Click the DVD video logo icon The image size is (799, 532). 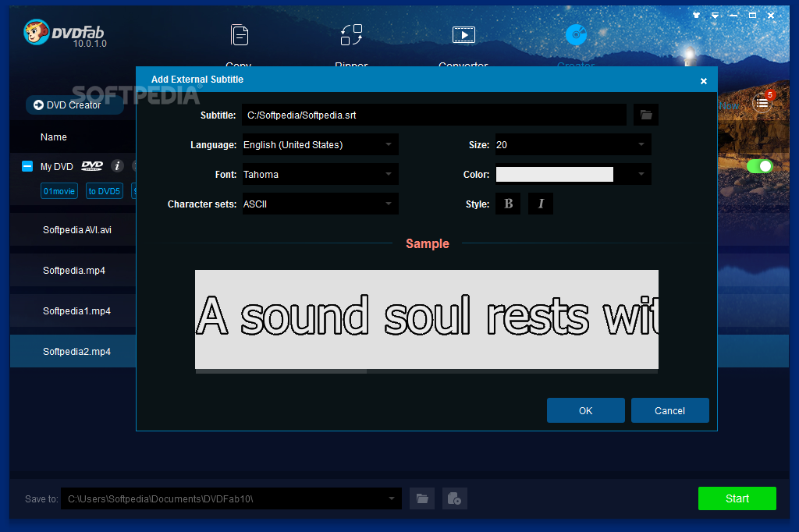[92, 165]
